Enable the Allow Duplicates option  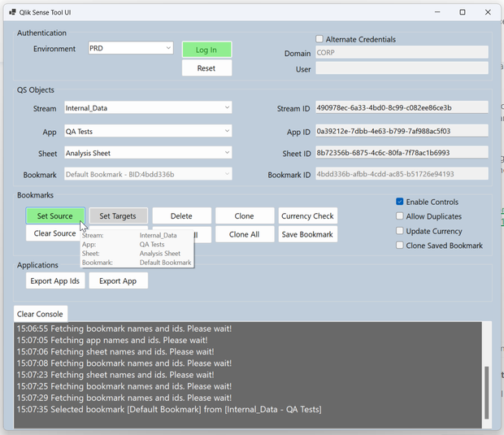point(400,216)
